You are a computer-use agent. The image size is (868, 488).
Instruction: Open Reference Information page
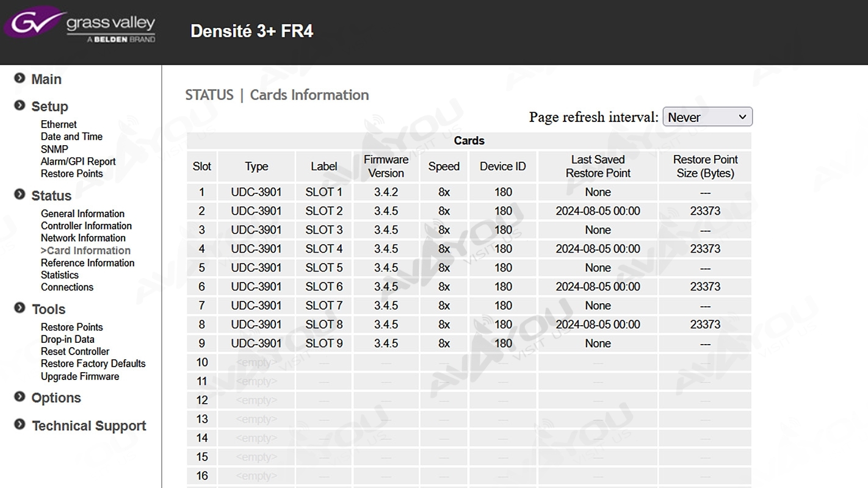[87, 263]
